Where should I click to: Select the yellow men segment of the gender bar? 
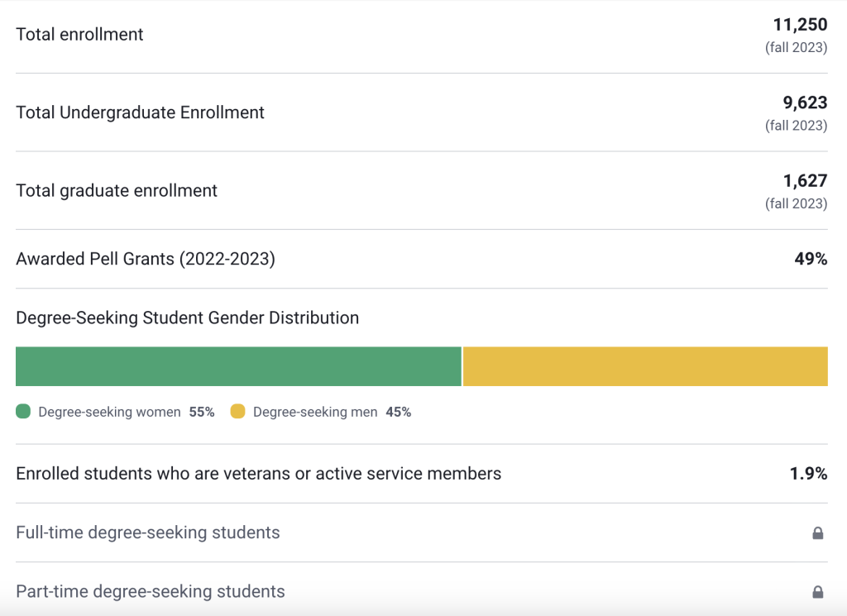click(645, 366)
